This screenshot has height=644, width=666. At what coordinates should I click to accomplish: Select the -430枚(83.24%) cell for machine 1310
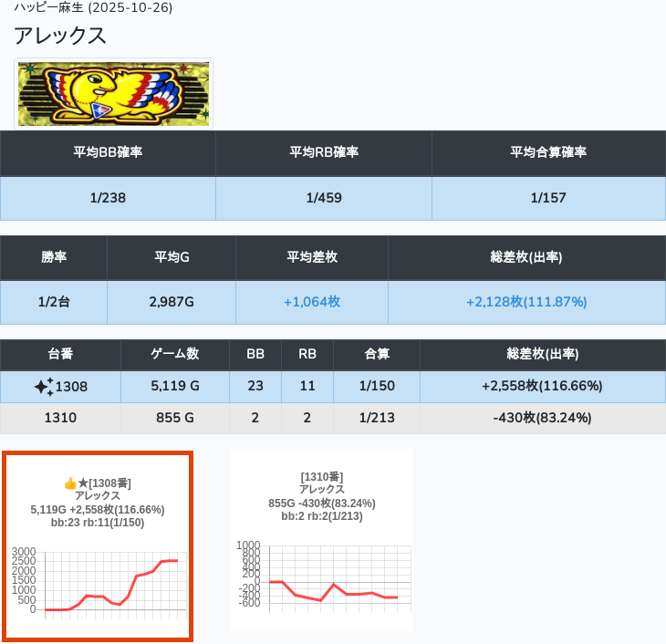pyautogui.click(x=542, y=418)
